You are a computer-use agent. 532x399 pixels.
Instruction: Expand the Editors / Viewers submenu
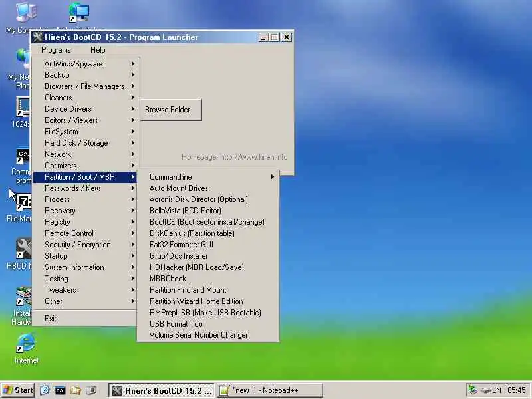85,120
